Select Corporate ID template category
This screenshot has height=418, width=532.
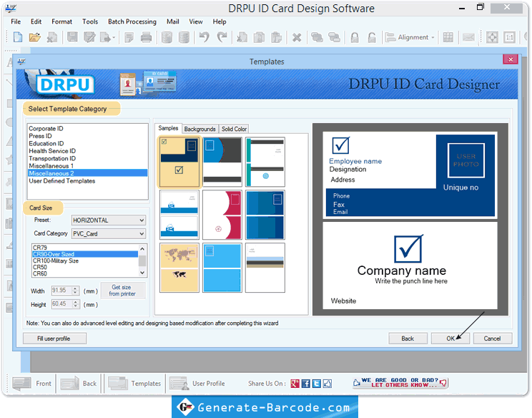click(87, 128)
